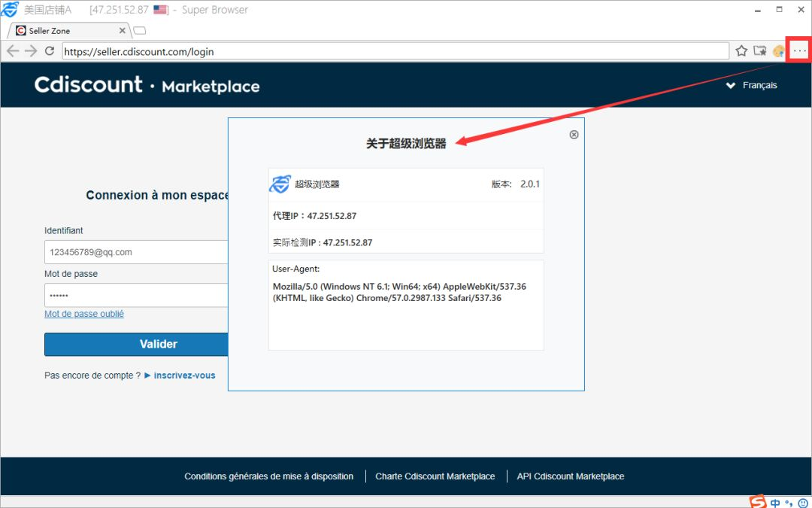
Task: Toggle the 中 Chinese input mode indicator
Action: click(775, 502)
